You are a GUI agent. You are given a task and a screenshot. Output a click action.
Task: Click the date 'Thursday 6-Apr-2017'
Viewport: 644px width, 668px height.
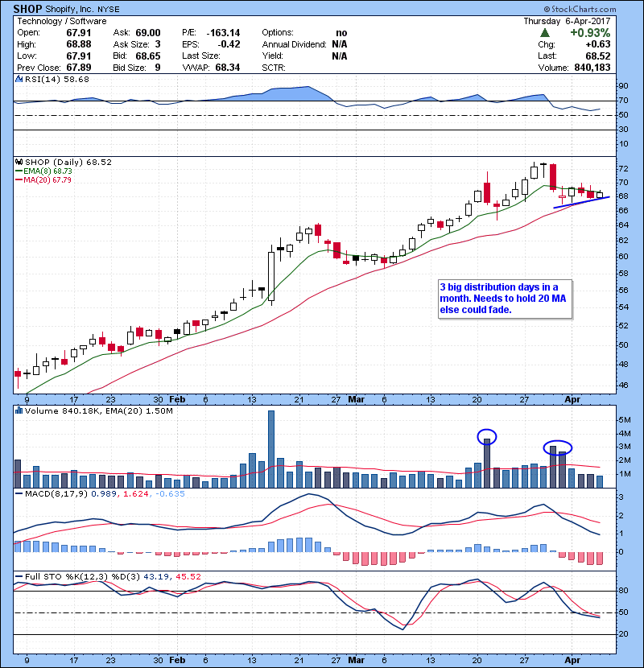coord(567,21)
